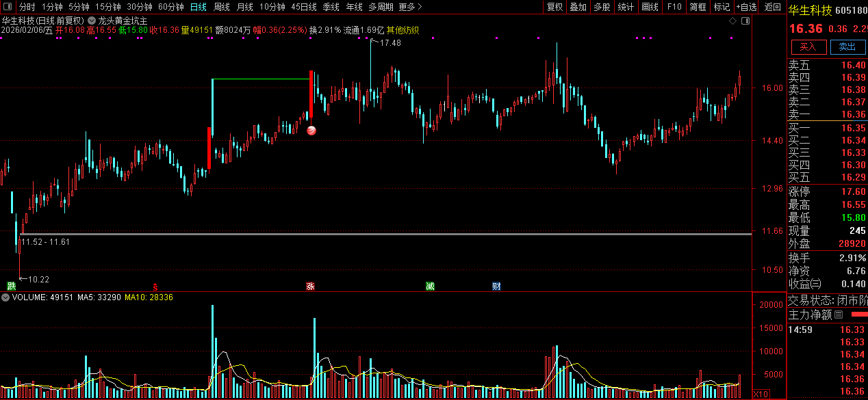
Task: Open the 画线 drawing tool
Action: 650,7
